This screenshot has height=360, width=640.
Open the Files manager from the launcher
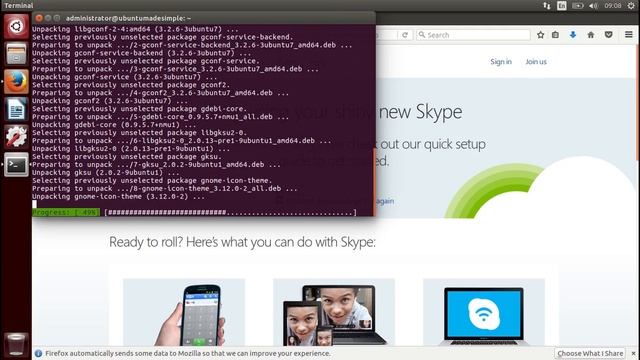[16, 53]
